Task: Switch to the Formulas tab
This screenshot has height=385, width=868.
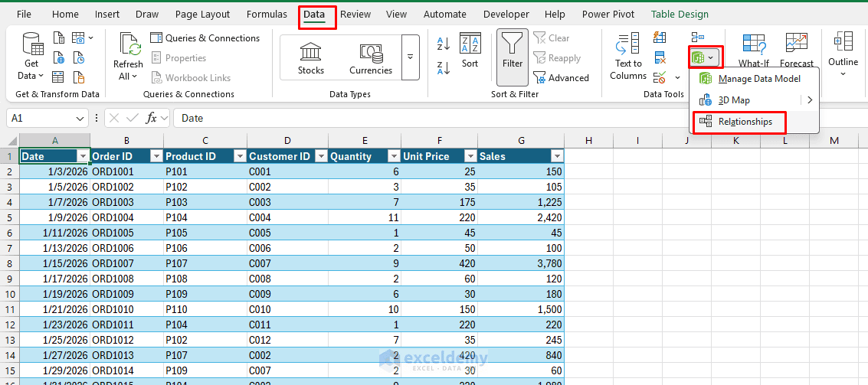Action: (267, 15)
